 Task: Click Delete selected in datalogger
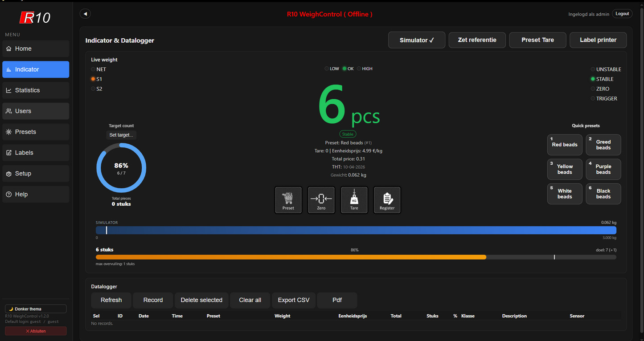201,300
